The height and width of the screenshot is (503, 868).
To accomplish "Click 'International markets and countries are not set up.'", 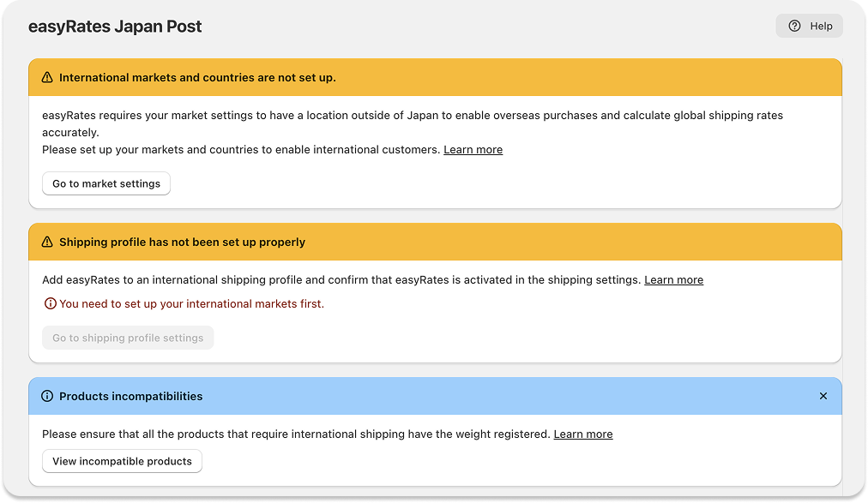I will 197,77.
